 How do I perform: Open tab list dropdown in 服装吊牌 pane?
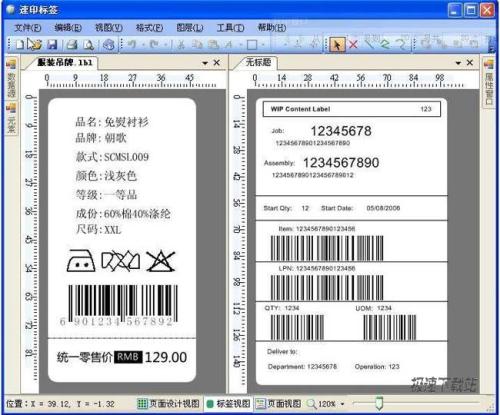tap(205, 63)
